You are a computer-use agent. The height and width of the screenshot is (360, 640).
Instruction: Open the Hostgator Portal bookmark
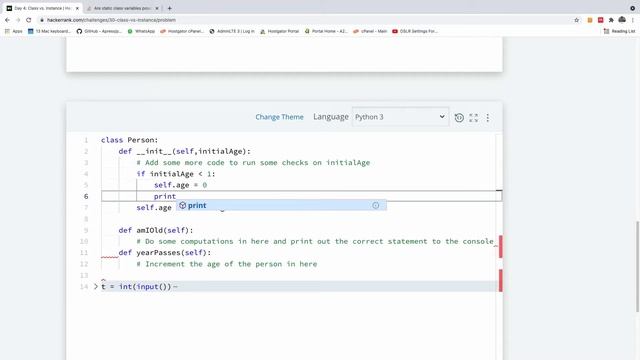[x=280, y=31]
